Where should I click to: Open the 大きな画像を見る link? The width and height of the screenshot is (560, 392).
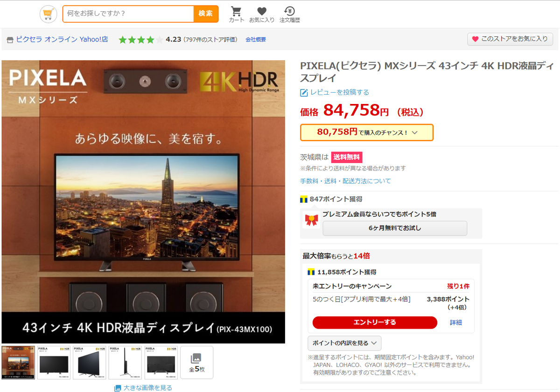[x=148, y=388]
